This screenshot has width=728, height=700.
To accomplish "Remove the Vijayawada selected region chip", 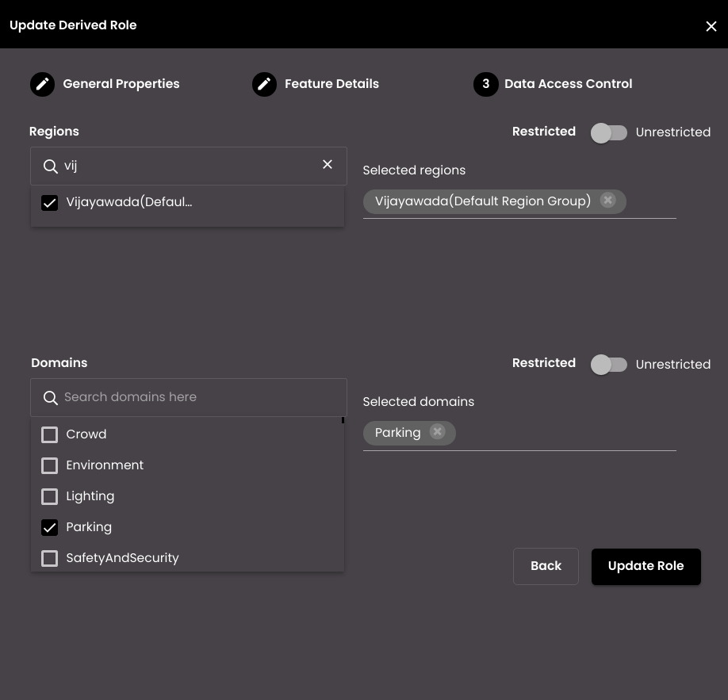I will (x=607, y=200).
